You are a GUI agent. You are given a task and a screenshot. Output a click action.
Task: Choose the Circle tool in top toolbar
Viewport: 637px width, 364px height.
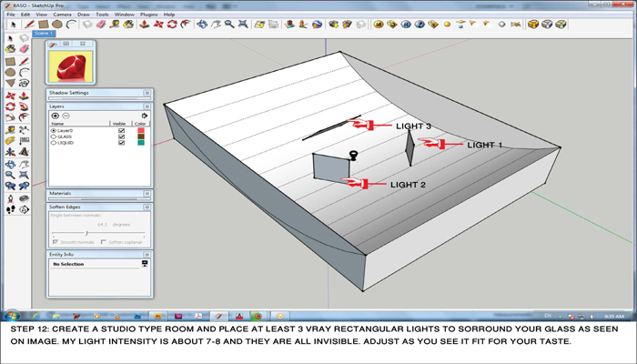(x=57, y=25)
